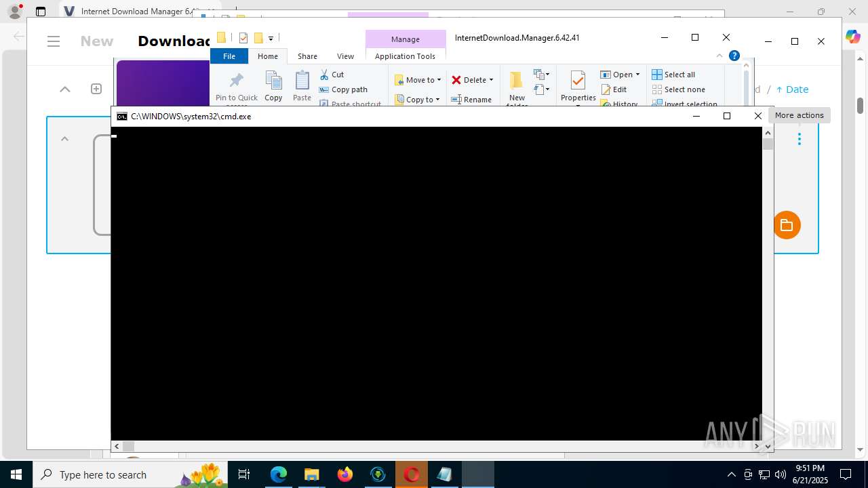Image resolution: width=868 pixels, height=488 pixels.
Task: Open the File tab in Explorer
Action: (229, 56)
